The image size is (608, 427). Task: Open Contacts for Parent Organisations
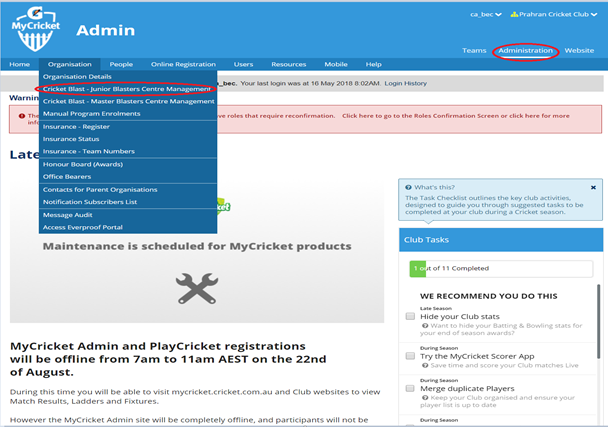pos(128,190)
